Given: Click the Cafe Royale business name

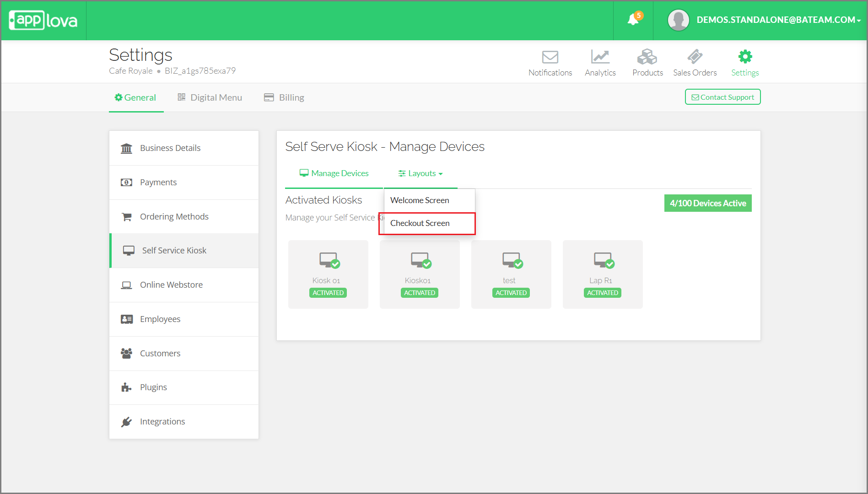Looking at the screenshot, I should pyautogui.click(x=131, y=71).
